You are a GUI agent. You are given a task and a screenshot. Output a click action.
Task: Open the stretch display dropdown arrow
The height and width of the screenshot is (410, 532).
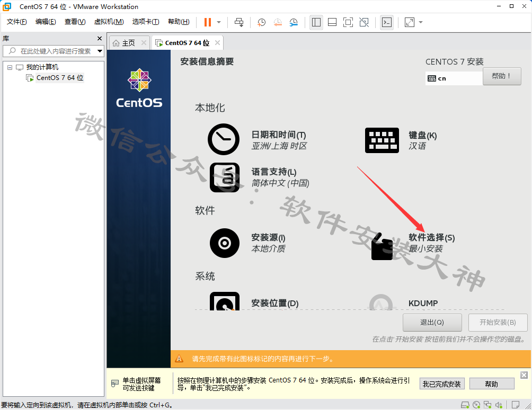421,22
